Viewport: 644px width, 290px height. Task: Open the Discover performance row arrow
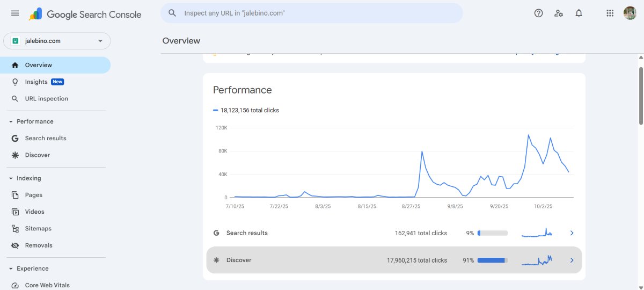[x=572, y=260]
